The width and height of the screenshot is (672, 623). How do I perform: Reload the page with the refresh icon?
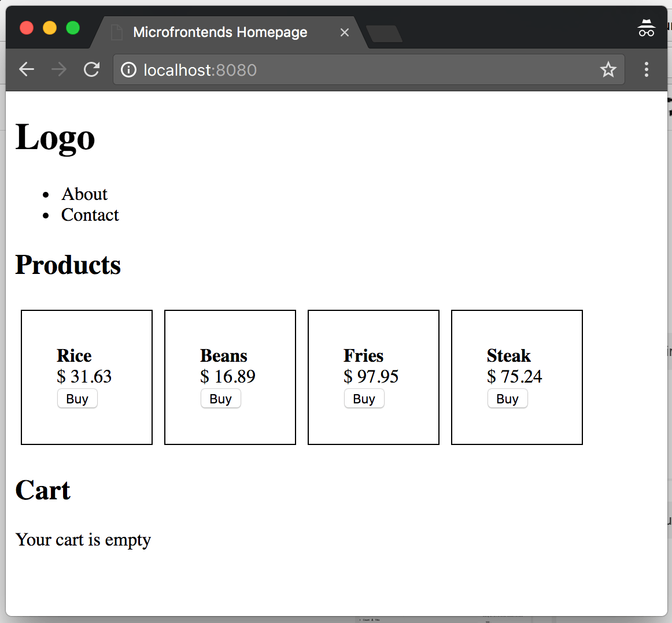point(91,70)
